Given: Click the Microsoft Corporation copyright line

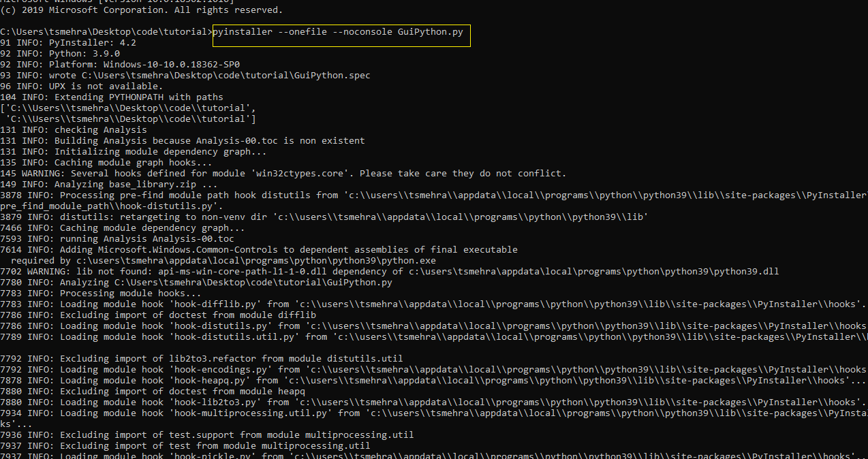Looking at the screenshot, I should (x=141, y=10).
